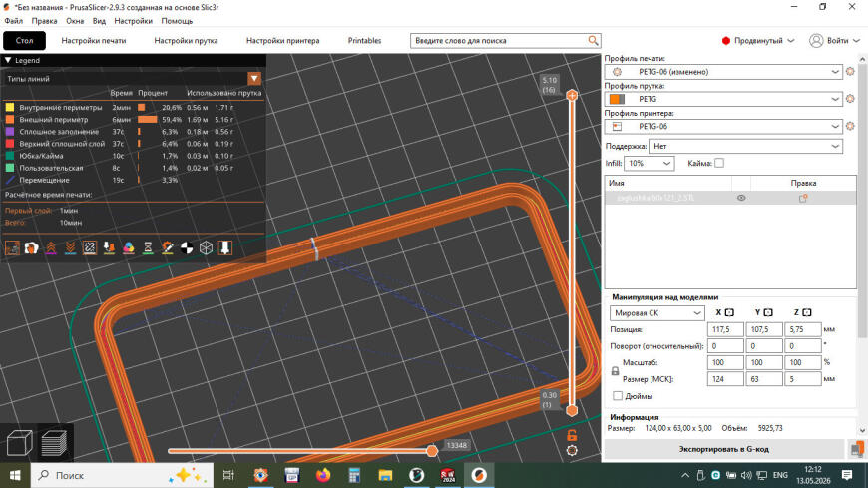Toggle Внутренние периметры legend row
868x488 pixels.
click(133, 108)
